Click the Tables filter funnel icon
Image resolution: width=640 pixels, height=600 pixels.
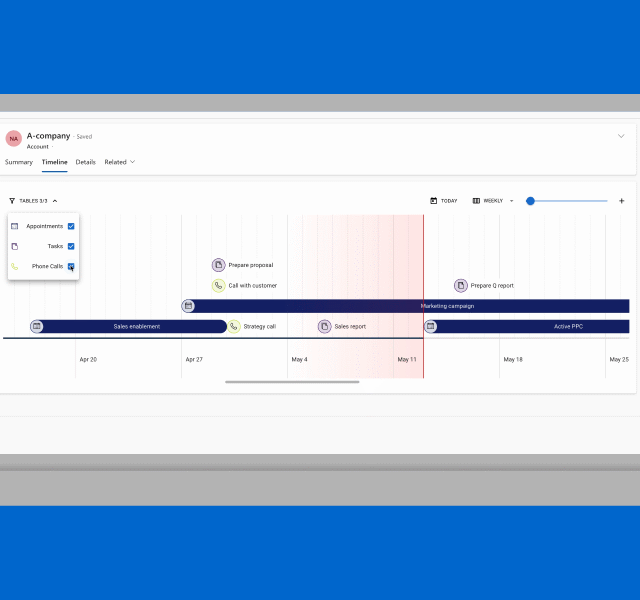pos(12,201)
